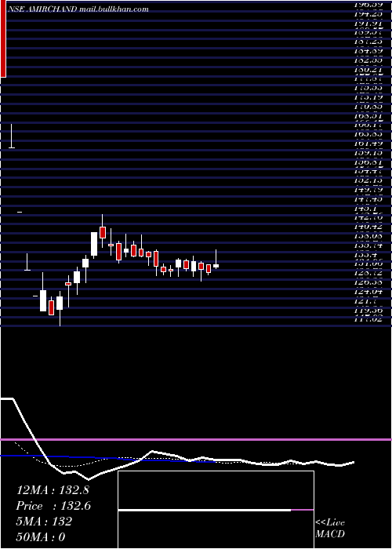Viewport: 392px width, 549px height.
Task: Click the most recent candlestick on the right
Action: tap(216, 260)
